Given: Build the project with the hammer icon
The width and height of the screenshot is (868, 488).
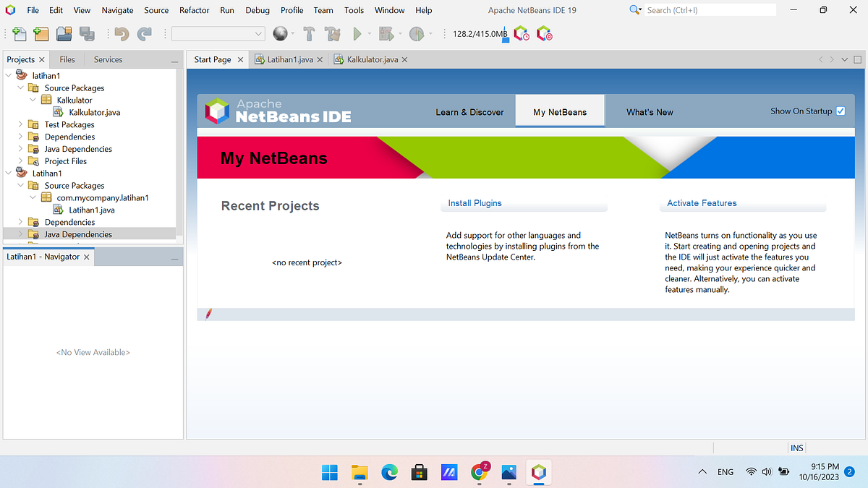Looking at the screenshot, I should click(309, 34).
